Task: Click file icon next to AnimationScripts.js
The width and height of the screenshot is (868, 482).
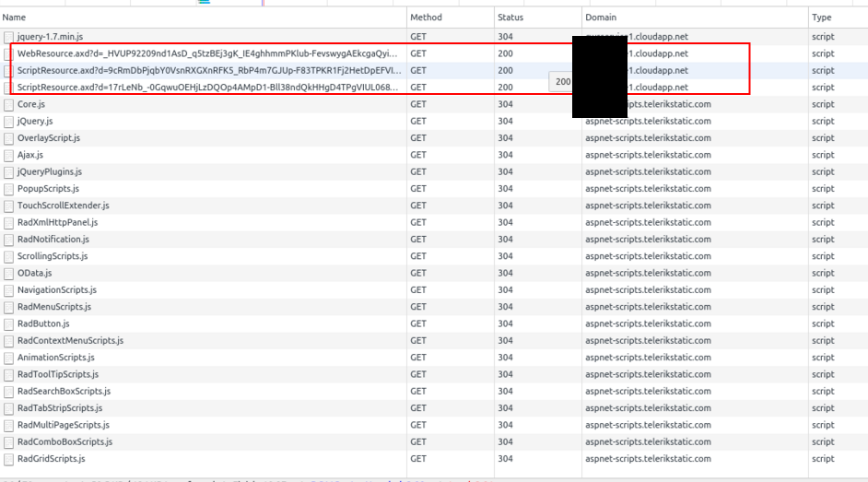Action: pyautogui.click(x=8, y=358)
